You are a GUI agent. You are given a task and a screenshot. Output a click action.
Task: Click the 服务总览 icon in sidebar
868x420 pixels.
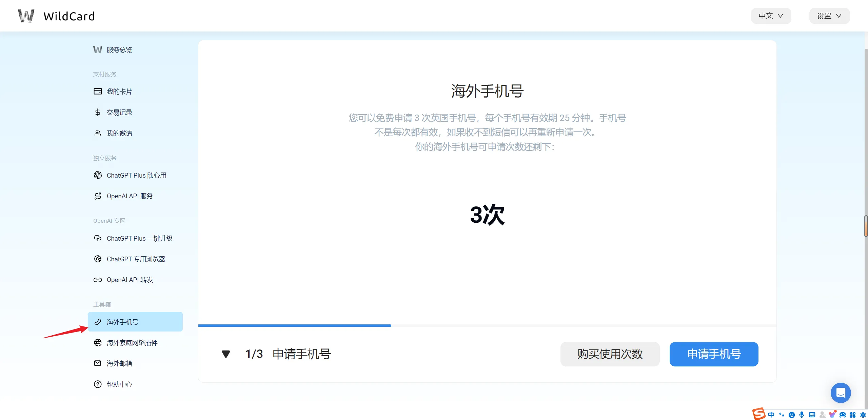coord(97,50)
